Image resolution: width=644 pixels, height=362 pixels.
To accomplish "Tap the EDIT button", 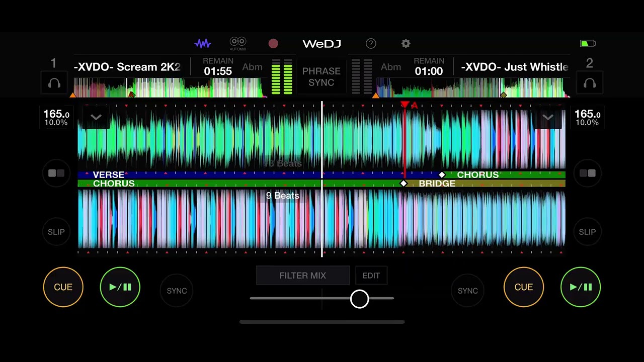I will click(x=371, y=276).
